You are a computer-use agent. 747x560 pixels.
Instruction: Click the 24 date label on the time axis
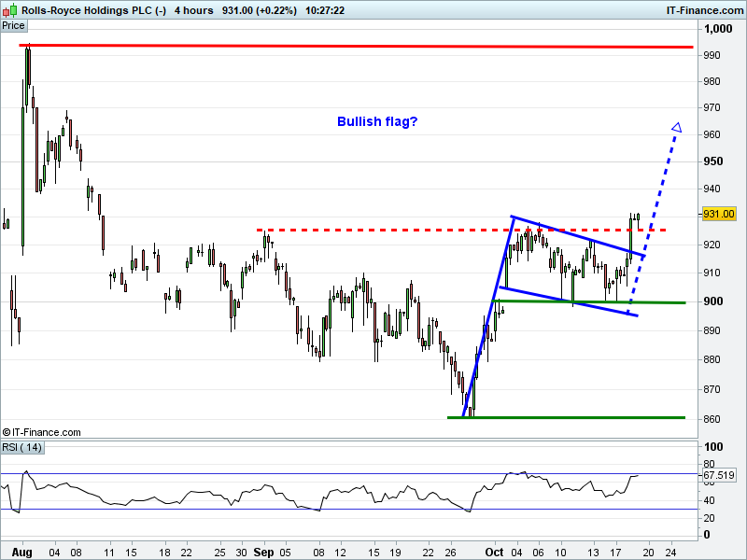[x=670, y=553]
